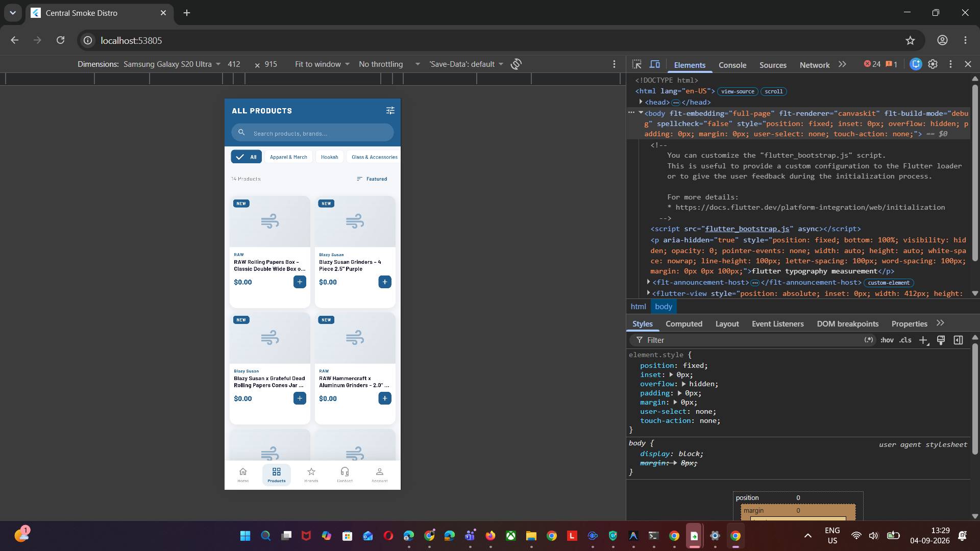Go to the Brands star tab
The image size is (980, 551).
pyautogui.click(x=311, y=474)
